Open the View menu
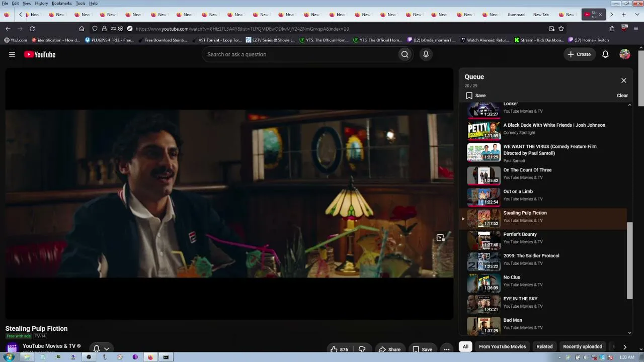Image resolution: width=644 pixels, height=362 pixels. (x=27, y=4)
